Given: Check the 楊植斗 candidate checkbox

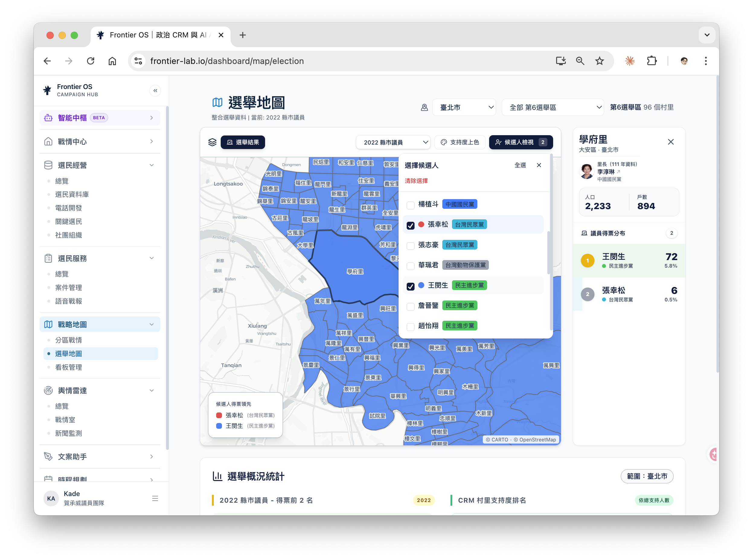Looking at the screenshot, I should pos(410,205).
